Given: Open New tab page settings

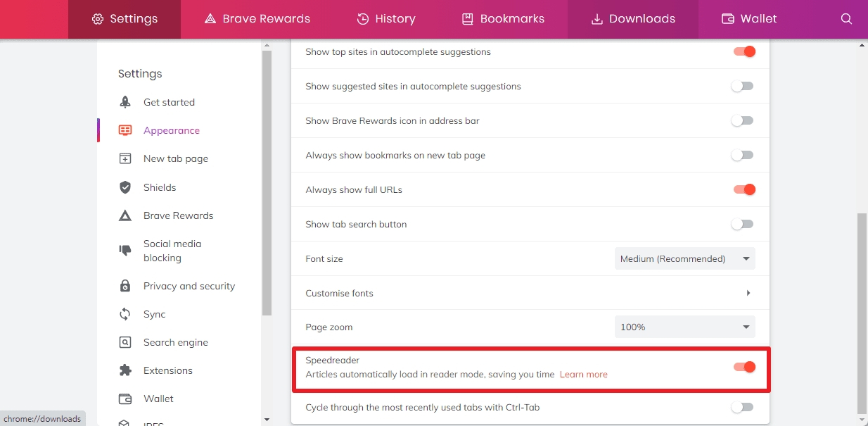Looking at the screenshot, I should click(175, 158).
